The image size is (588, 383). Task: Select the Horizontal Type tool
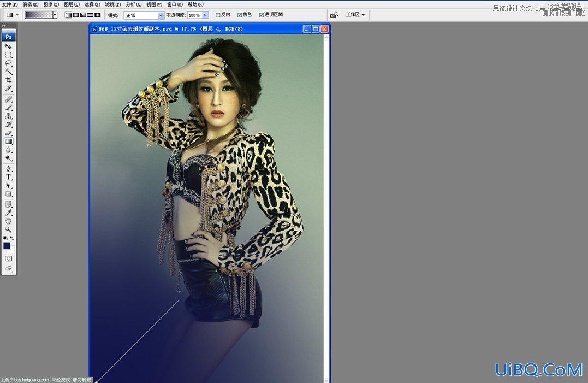coord(8,177)
